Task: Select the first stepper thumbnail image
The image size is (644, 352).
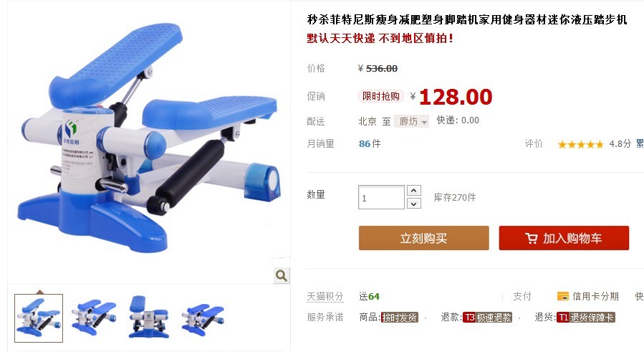Action: coord(39,318)
